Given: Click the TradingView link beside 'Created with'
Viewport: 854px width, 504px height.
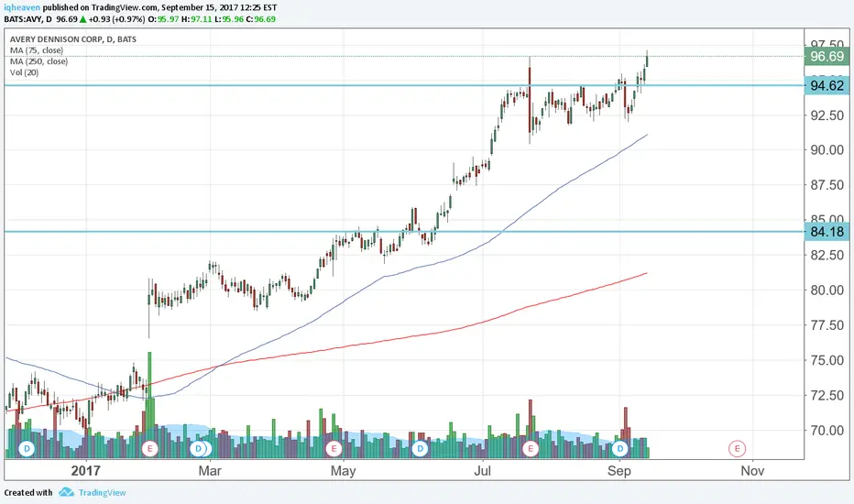Looking at the screenshot, I should [102, 493].
